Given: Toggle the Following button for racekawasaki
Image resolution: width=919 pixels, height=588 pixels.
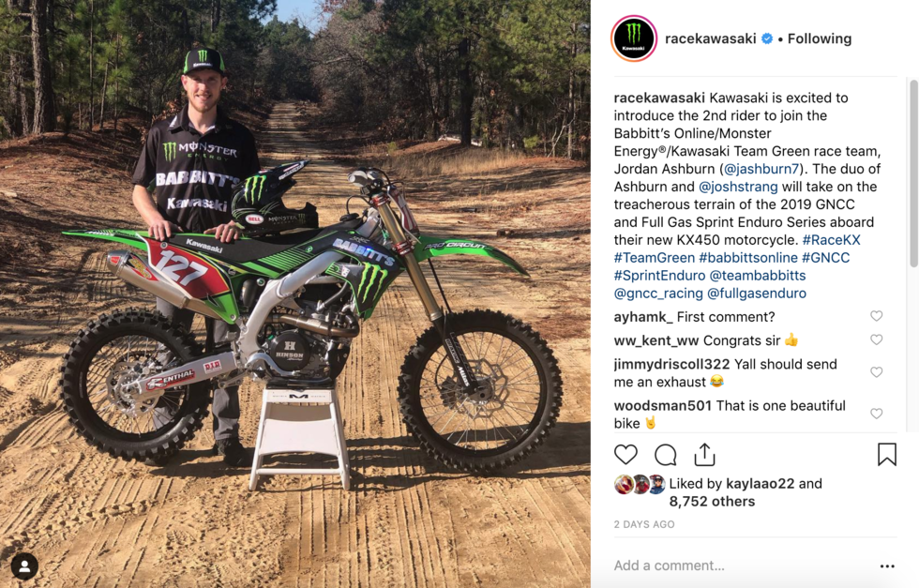Looking at the screenshot, I should (x=820, y=38).
